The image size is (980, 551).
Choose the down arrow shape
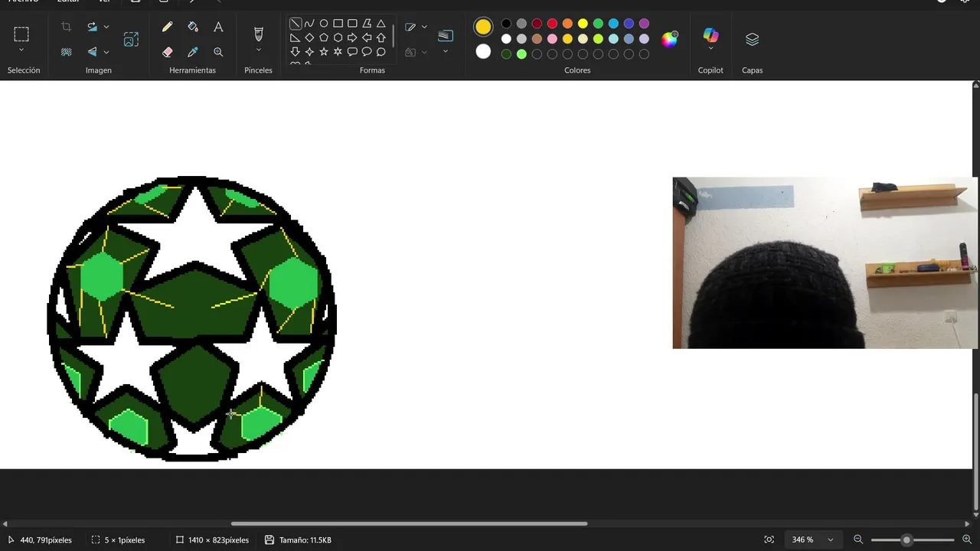click(x=295, y=52)
